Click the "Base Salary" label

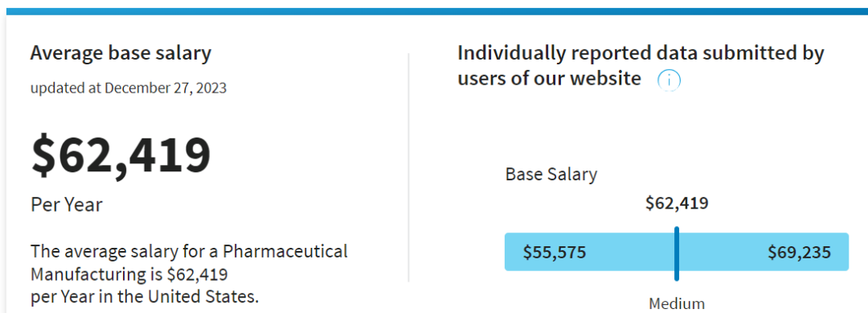click(551, 175)
